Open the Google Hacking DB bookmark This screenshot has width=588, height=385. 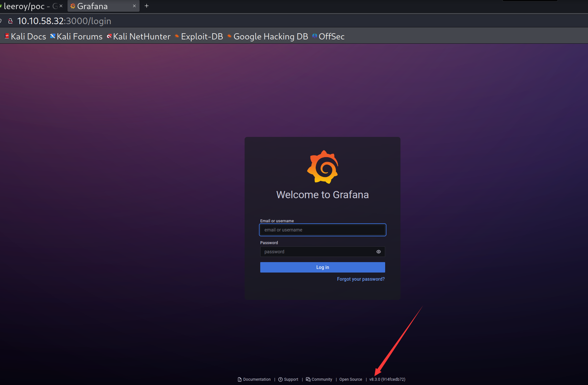coord(268,37)
